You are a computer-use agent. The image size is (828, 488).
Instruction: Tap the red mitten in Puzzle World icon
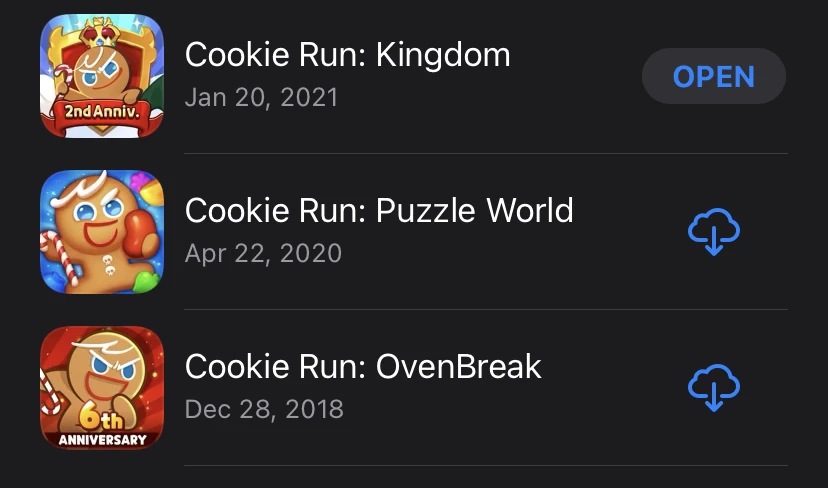click(140, 233)
